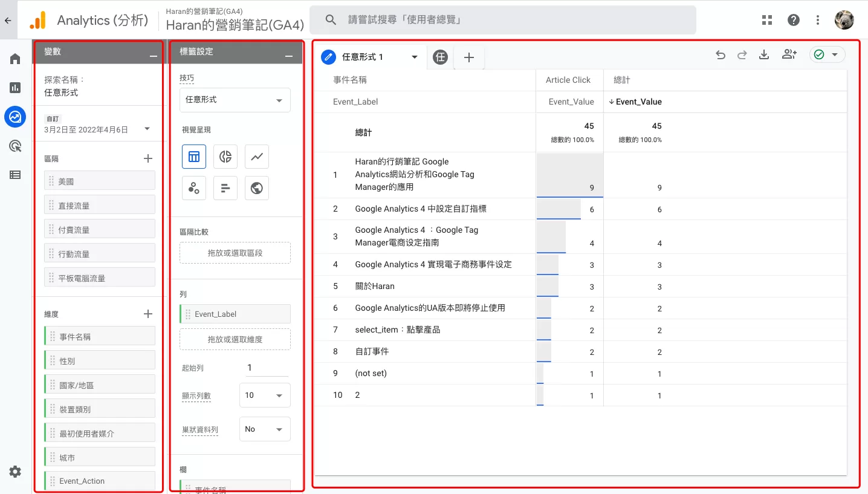
Task: Select the 城市 dimension chip
Action: [100, 458]
